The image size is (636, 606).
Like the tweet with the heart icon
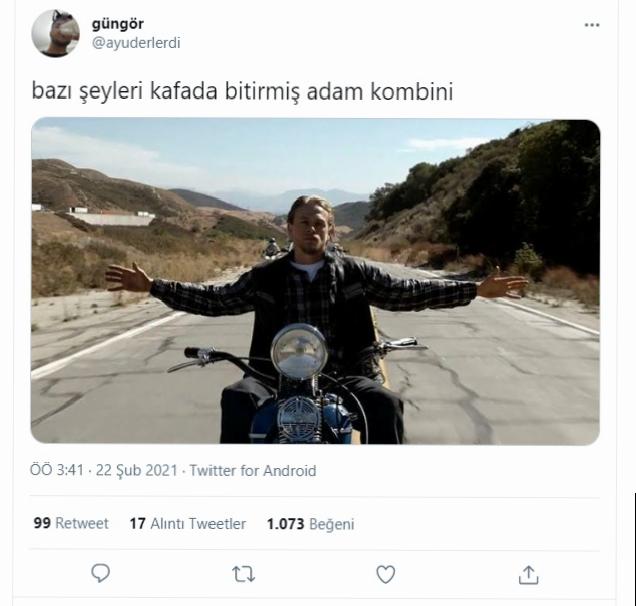tap(385, 574)
